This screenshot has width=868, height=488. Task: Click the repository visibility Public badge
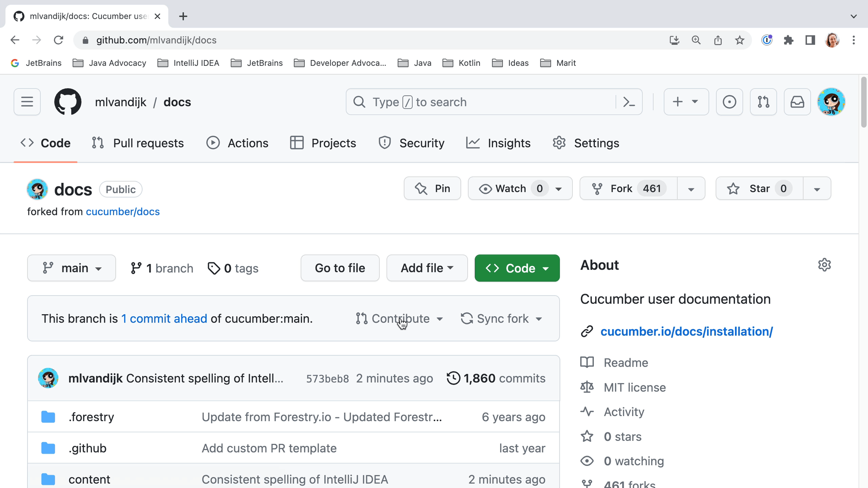tap(121, 189)
